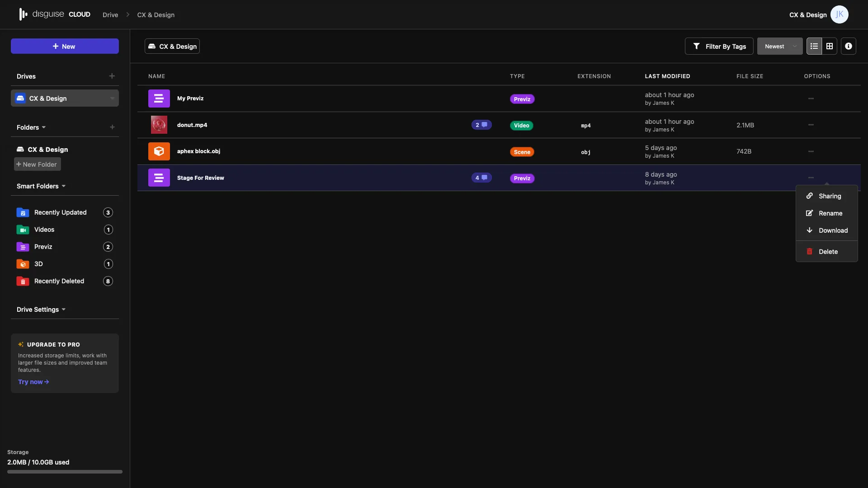Expand the CX & Design drive selector
This screenshot has height=488, width=868.
(112, 98)
